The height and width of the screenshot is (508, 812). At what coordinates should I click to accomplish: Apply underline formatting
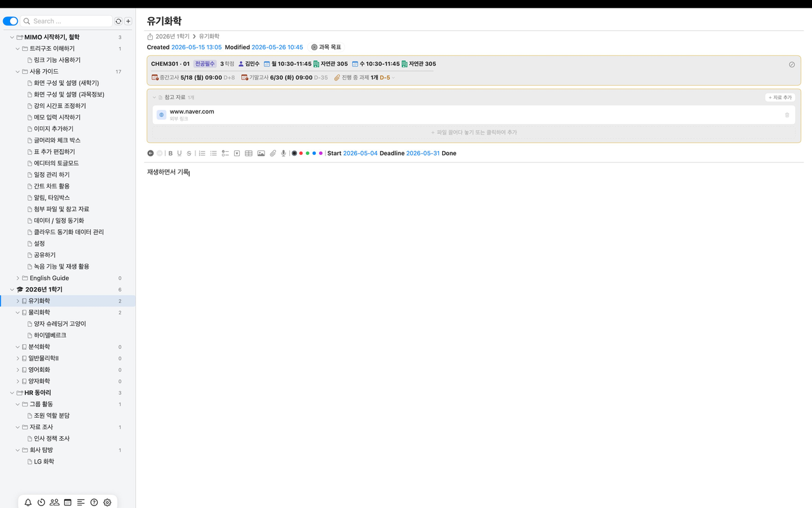[x=180, y=153]
